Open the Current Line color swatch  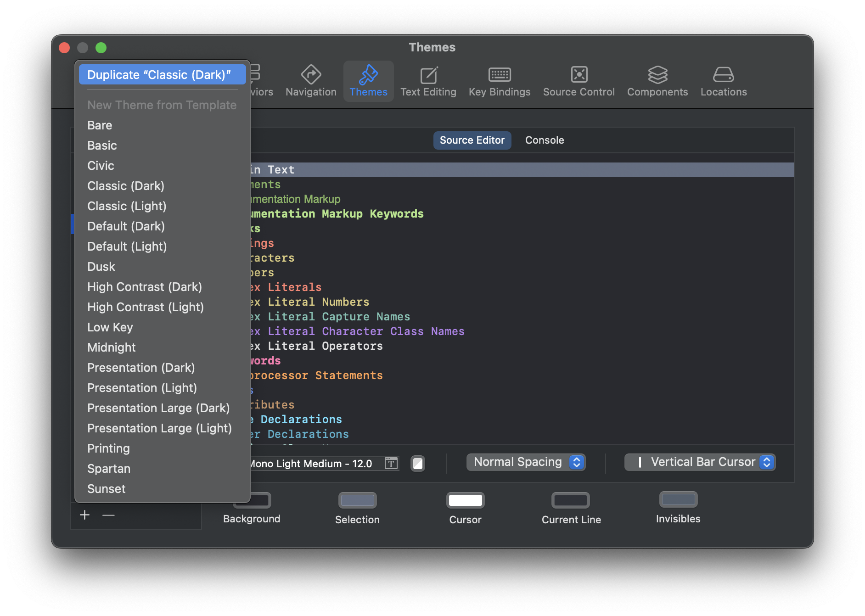click(x=571, y=500)
